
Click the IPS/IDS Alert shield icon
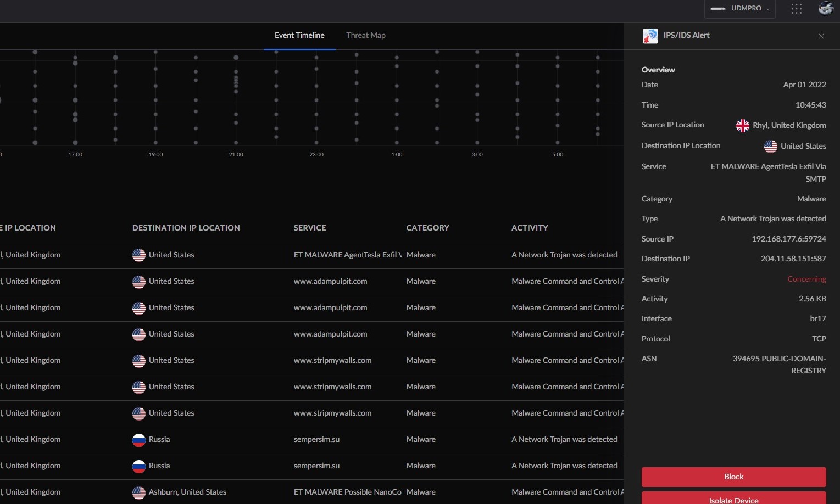(x=650, y=36)
